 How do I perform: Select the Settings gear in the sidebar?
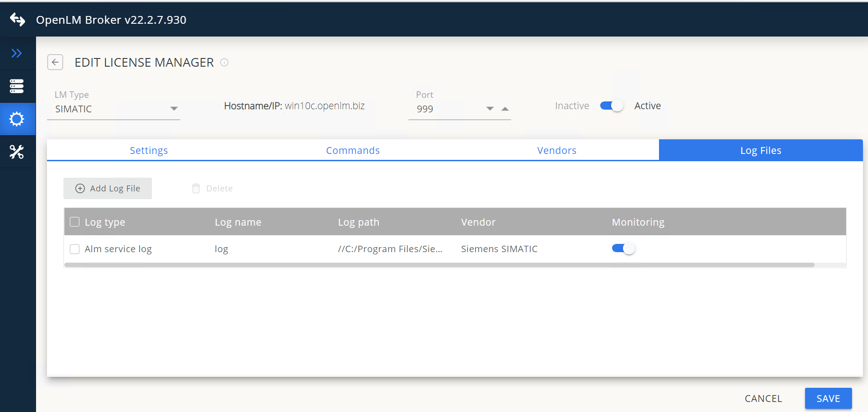(x=17, y=119)
